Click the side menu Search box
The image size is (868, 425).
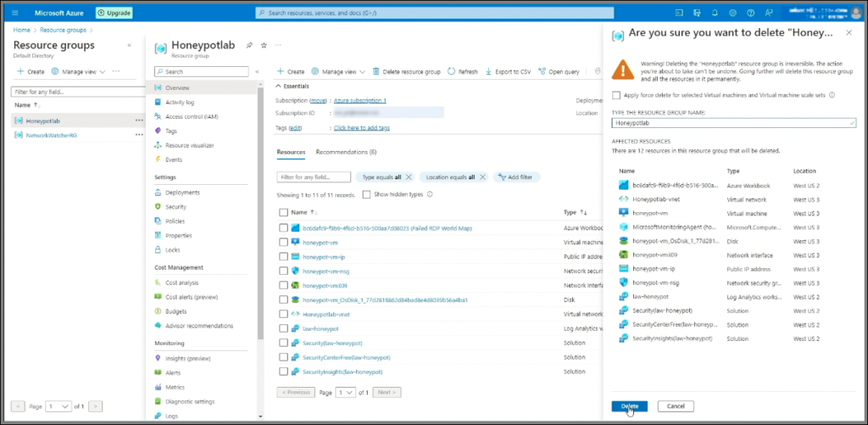tap(202, 71)
